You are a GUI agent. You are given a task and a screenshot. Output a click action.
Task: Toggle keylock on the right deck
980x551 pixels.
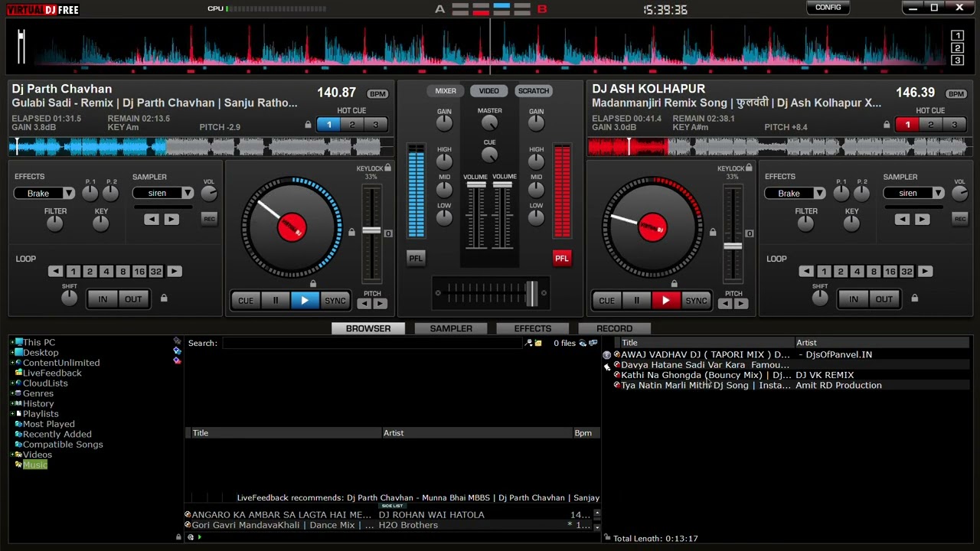[x=749, y=168]
